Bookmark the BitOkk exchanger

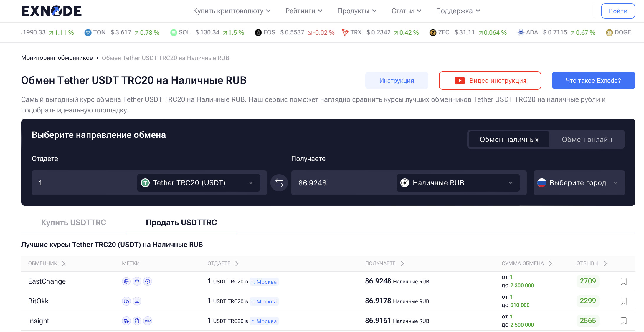623,301
